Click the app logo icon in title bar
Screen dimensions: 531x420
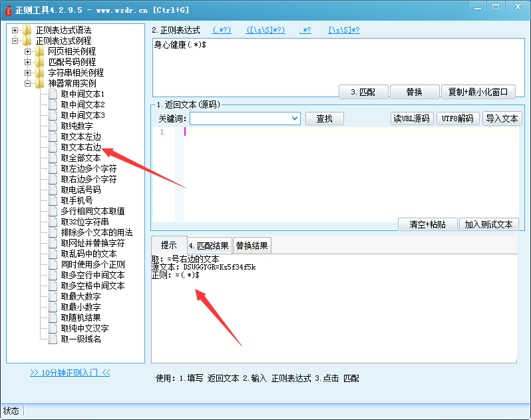(x=8, y=10)
